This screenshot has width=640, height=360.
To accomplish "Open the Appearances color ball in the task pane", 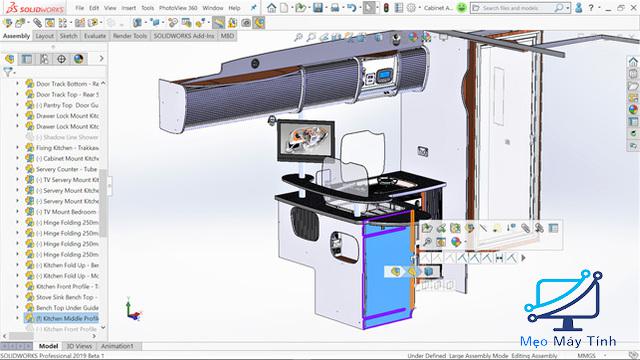I will 633,109.
